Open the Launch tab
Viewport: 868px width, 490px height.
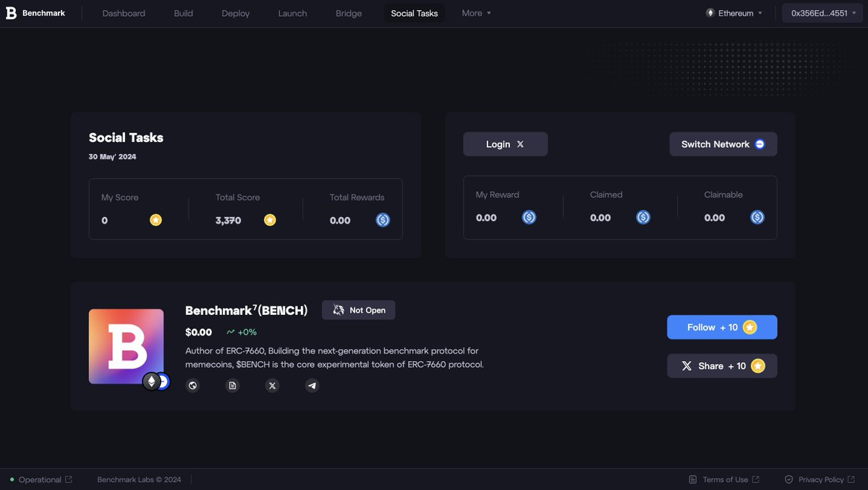292,13
